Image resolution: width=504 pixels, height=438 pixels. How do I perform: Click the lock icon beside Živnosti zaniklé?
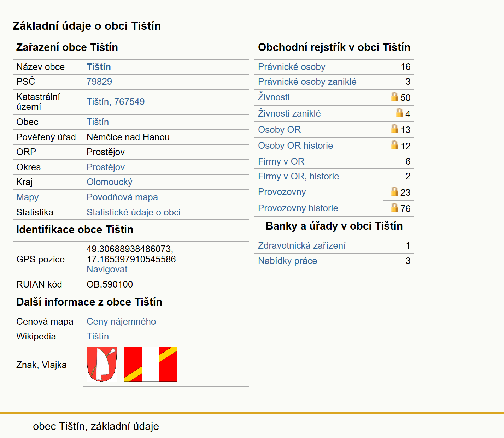pos(399,113)
